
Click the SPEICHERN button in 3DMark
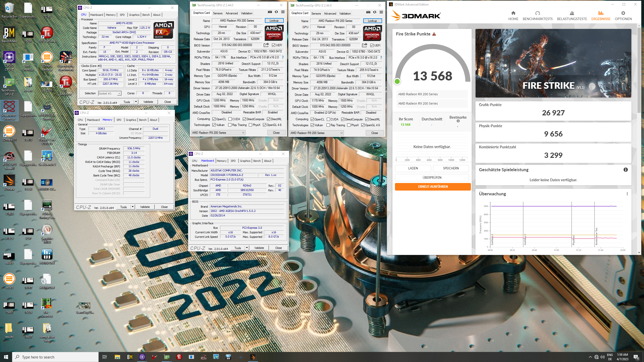tap(451, 168)
